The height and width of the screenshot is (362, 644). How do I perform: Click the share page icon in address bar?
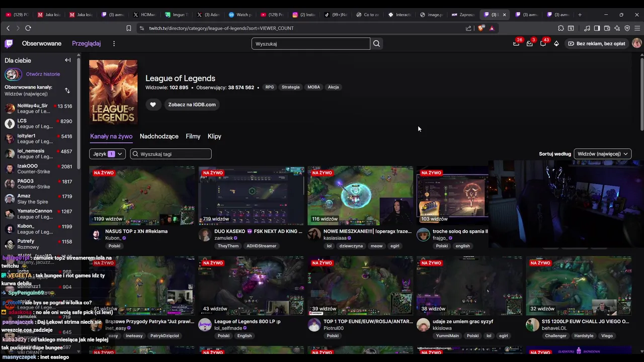(469, 28)
